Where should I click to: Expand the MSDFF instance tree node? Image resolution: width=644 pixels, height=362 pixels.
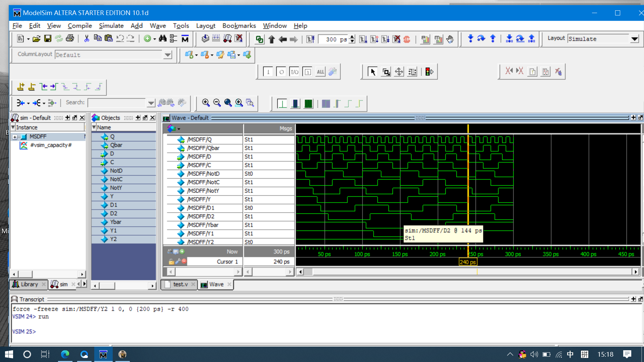(15, 137)
